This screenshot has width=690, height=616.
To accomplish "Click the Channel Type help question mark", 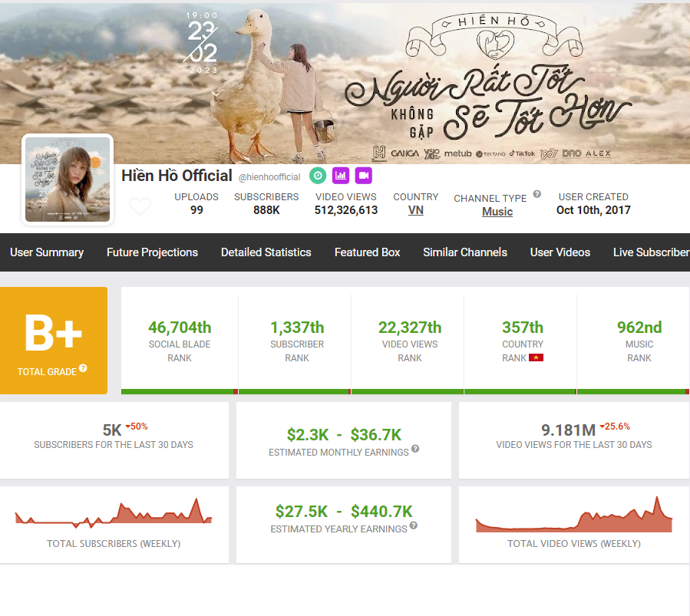I will coord(536,194).
